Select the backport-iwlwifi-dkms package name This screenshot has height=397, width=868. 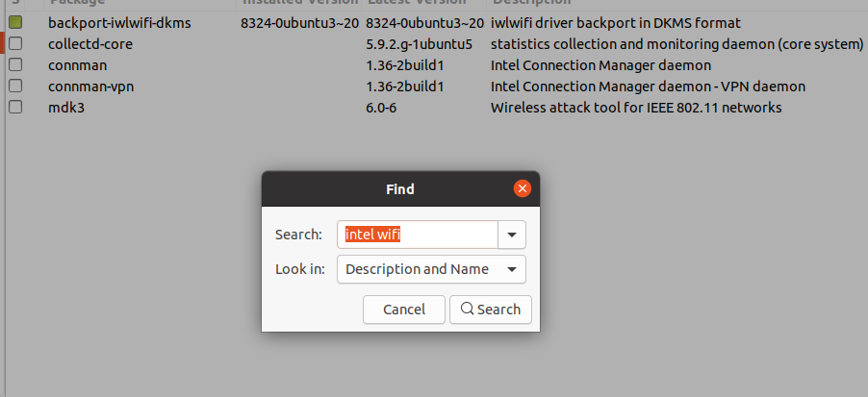pyautogui.click(x=119, y=23)
